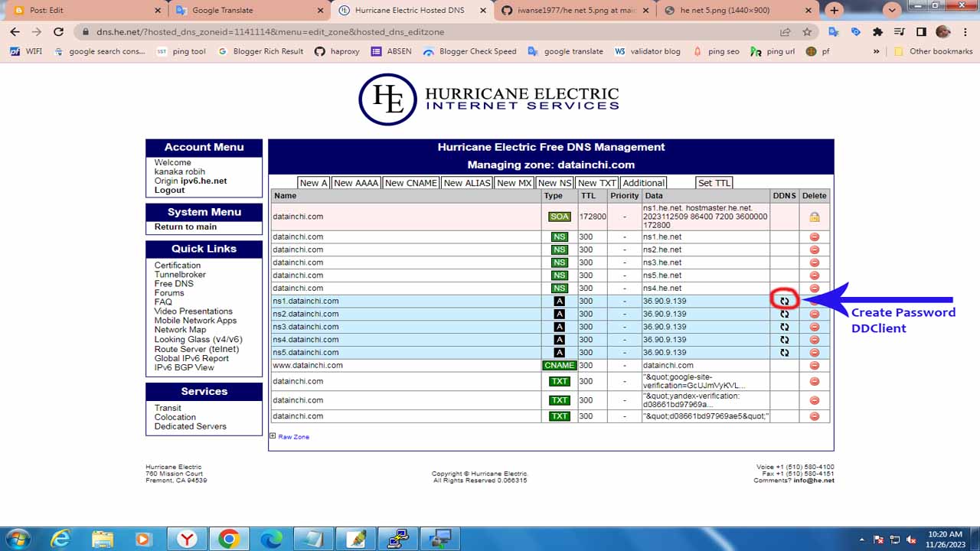Open the Chrome three-dot menu
Screen dimensions: 980x551
(x=965, y=32)
